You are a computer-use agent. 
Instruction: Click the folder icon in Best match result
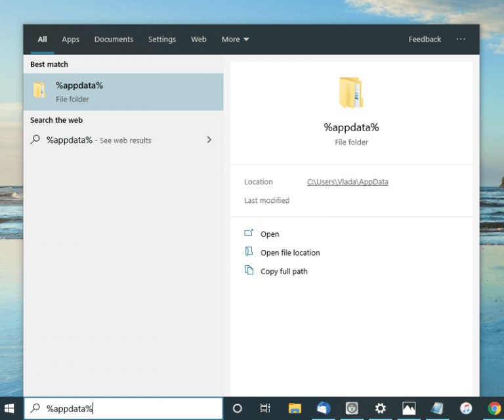tap(39, 91)
